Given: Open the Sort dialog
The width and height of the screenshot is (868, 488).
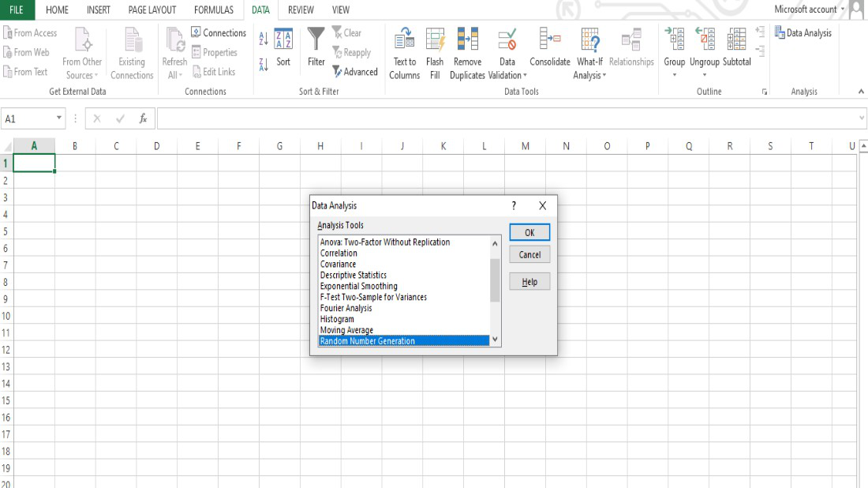Looking at the screenshot, I should 283,47.
